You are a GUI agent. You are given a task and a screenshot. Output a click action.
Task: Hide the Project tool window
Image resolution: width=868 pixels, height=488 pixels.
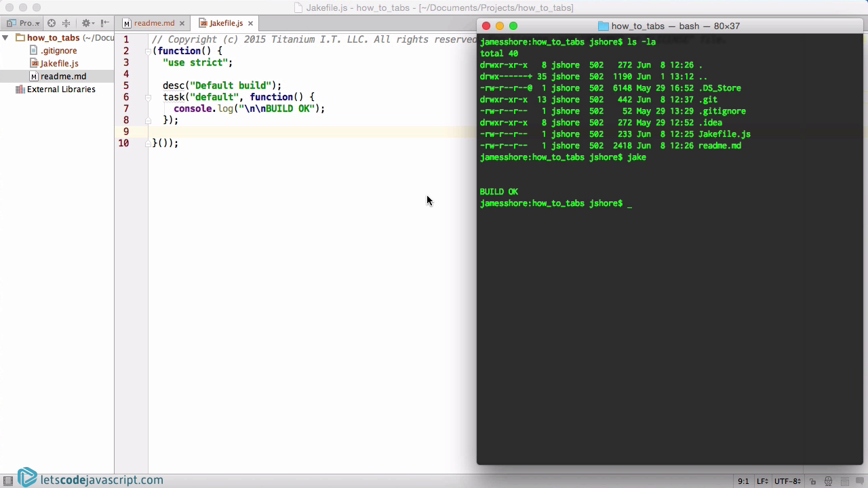tap(105, 23)
